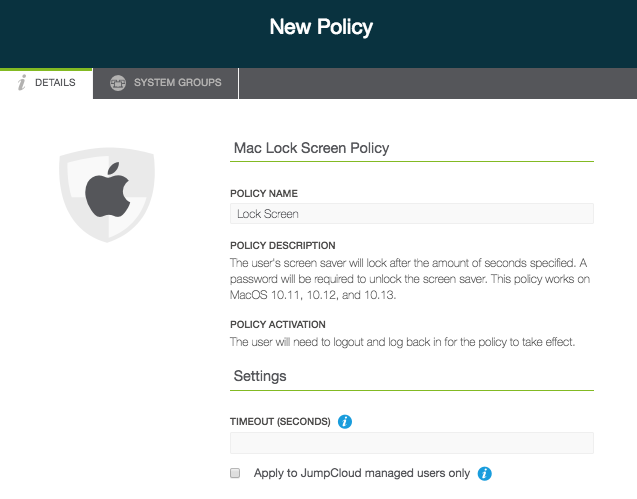Click the policy description paragraph text
This screenshot has width=637, height=499.
point(411,277)
